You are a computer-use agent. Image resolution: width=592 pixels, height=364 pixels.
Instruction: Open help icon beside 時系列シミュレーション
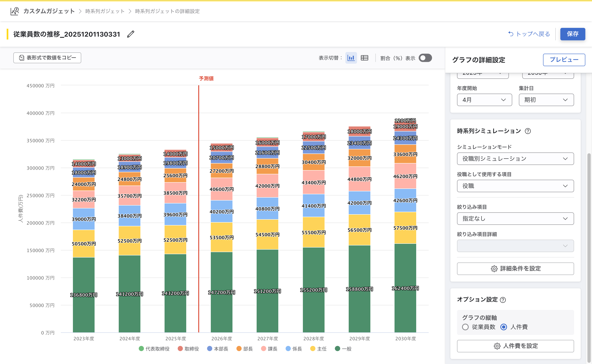tap(528, 131)
